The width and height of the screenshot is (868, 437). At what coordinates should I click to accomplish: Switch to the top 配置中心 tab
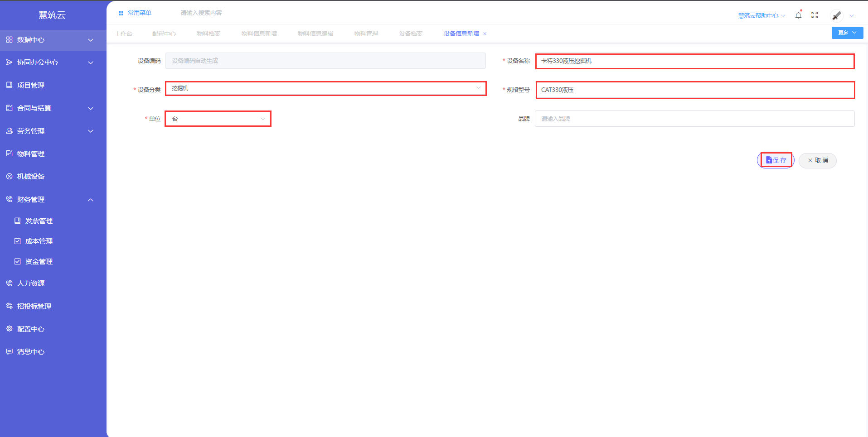tap(164, 34)
